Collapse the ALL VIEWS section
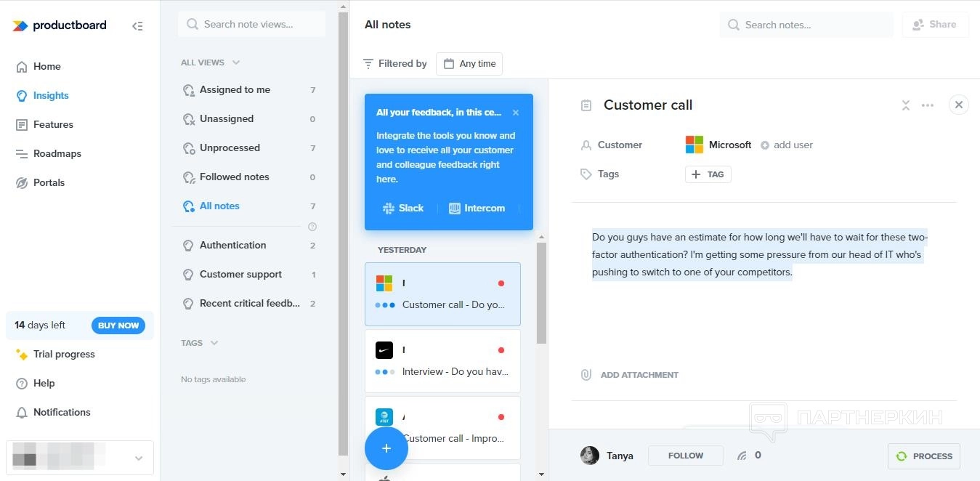Image resolution: width=980 pixels, height=481 pixels. click(x=210, y=62)
